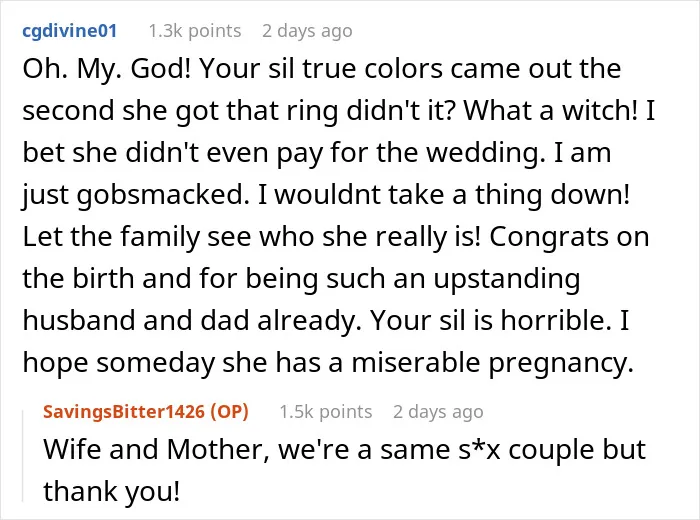Click the opening line 'Oh. My. God!'
The width and height of the screenshot is (700, 520).
click(107, 70)
